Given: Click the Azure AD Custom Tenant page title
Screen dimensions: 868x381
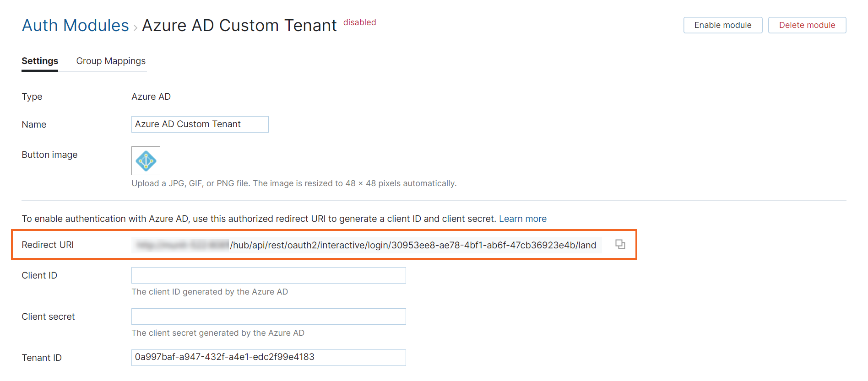Looking at the screenshot, I should tap(239, 25).
